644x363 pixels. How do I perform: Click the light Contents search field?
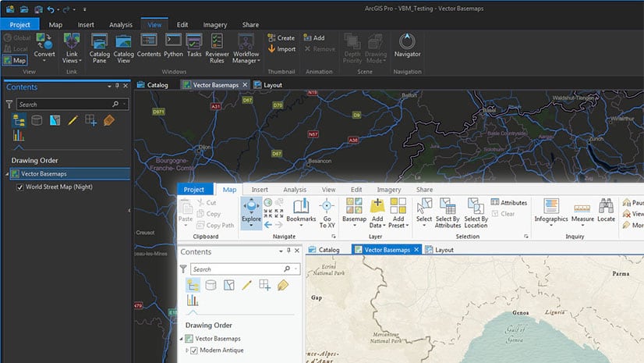(x=245, y=269)
